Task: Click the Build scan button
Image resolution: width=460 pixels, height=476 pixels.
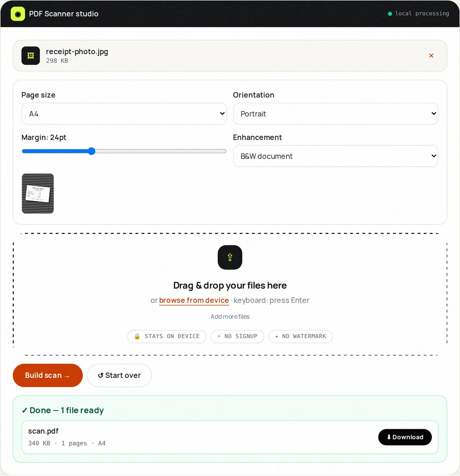Action: (48, 375)
